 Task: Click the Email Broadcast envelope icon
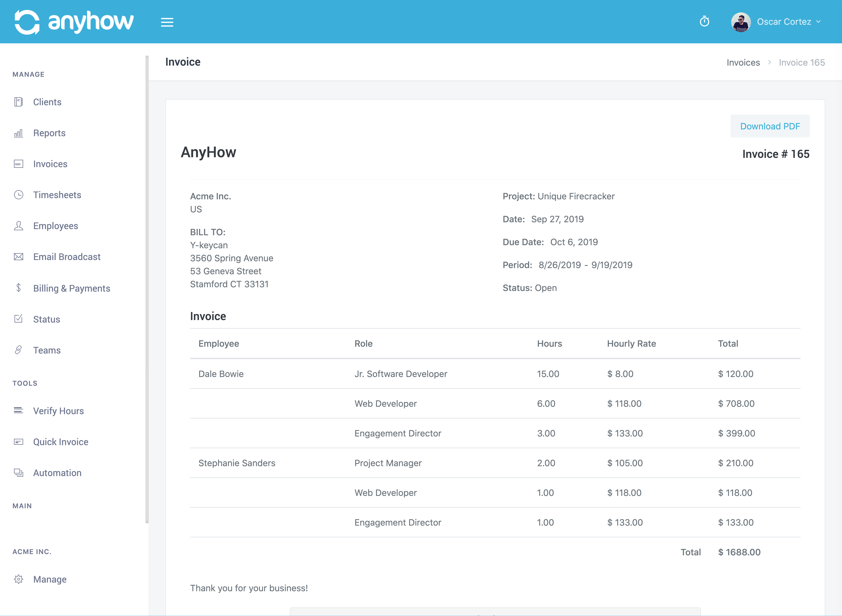(18, 257)
